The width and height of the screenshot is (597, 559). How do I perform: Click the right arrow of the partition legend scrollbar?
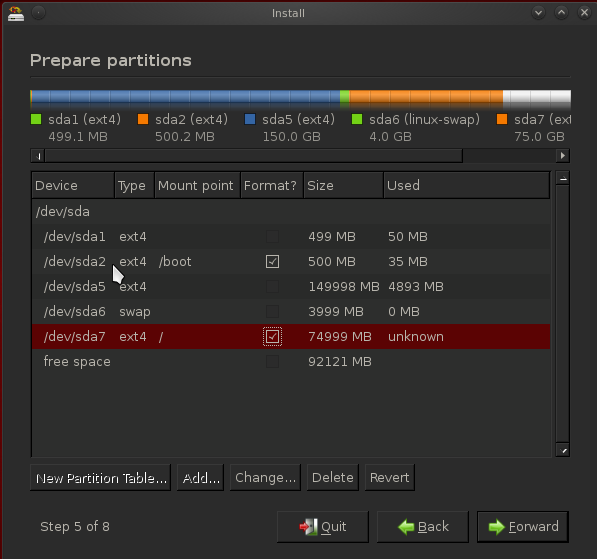(563, 155)
